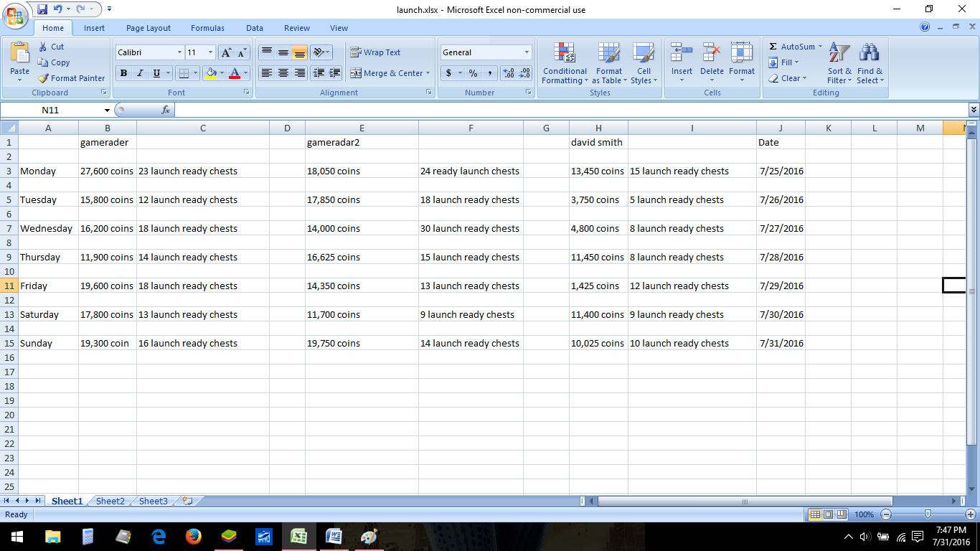Set Top Align for cells

pos(266,52)
